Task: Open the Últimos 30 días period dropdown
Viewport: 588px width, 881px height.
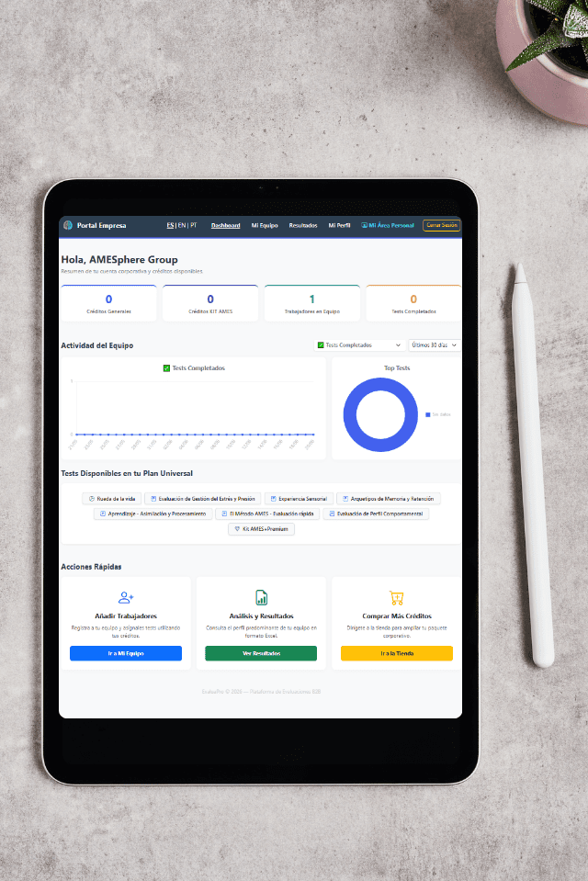Action: tap(435, 345)
